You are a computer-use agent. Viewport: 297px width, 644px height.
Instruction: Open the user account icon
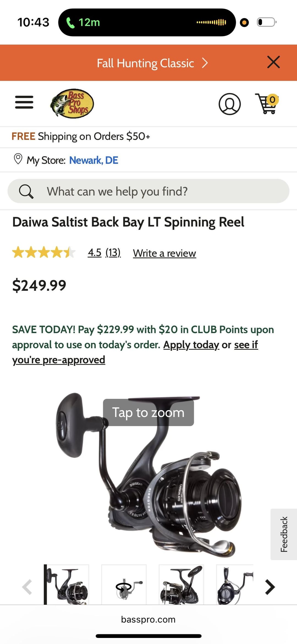point(230,104)
